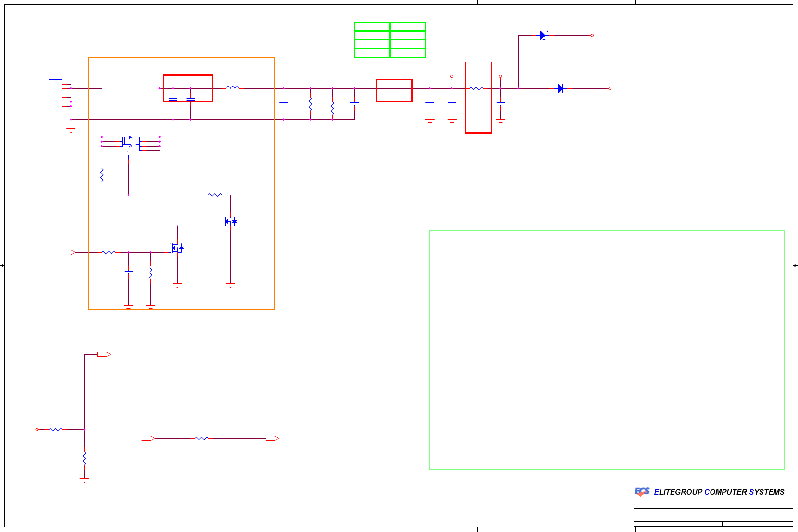Click the blue connector block at the far left

click(x=55, y=95)
